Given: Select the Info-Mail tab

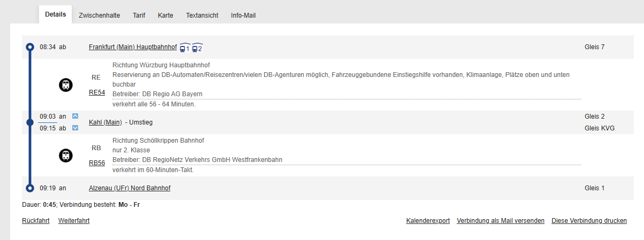Looking at the screenshot, I should [244, 16].
